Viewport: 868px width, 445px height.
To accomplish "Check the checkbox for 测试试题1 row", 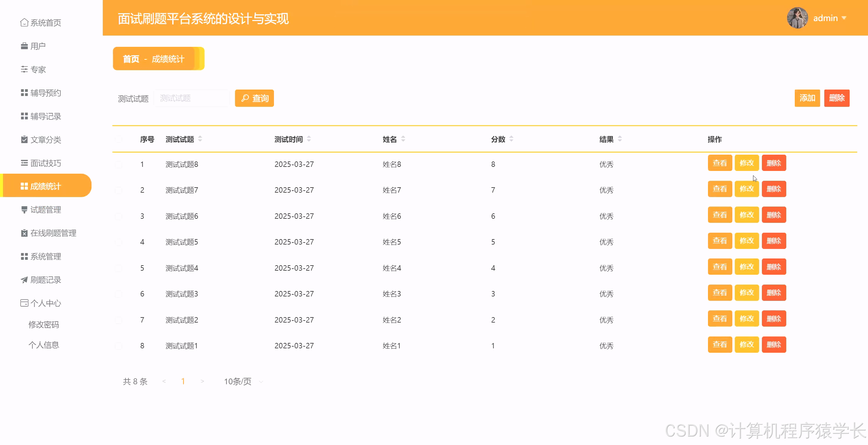I will (119, 346).
